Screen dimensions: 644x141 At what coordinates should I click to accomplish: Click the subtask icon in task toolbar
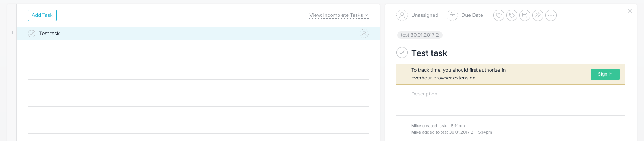(x=525, y=15)
